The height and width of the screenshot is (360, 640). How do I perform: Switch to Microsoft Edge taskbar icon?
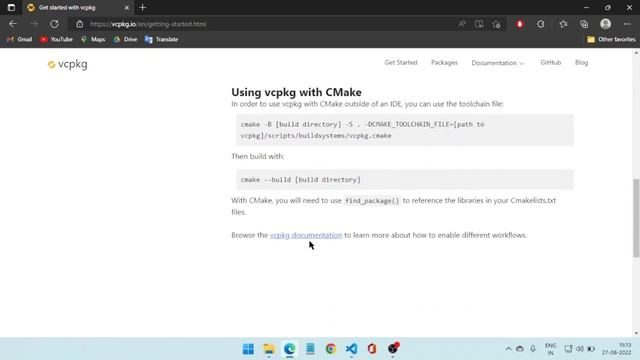[289, 349]
